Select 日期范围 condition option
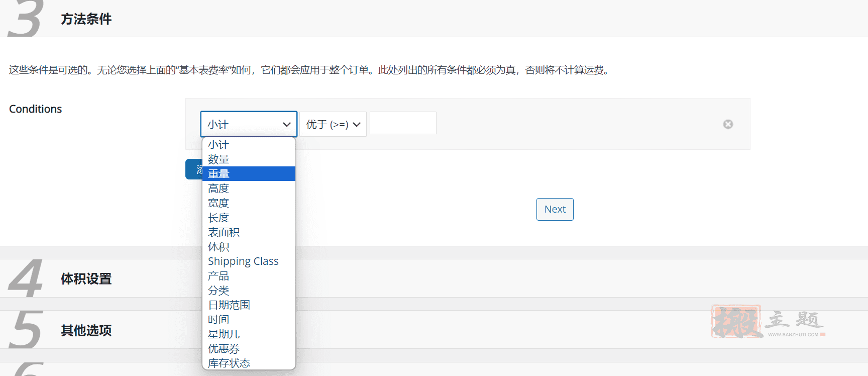Image resolution: width=868 pixels, height=376 pixels. point(249,305)
